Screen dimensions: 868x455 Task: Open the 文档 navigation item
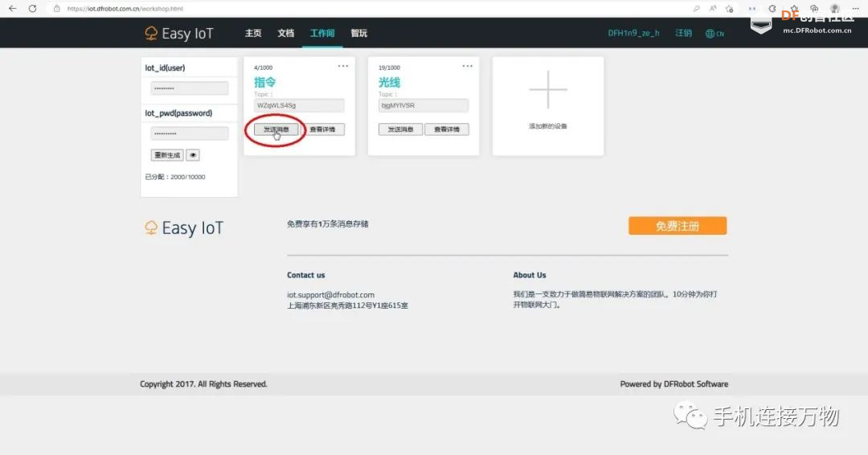(x=285, y=33)
